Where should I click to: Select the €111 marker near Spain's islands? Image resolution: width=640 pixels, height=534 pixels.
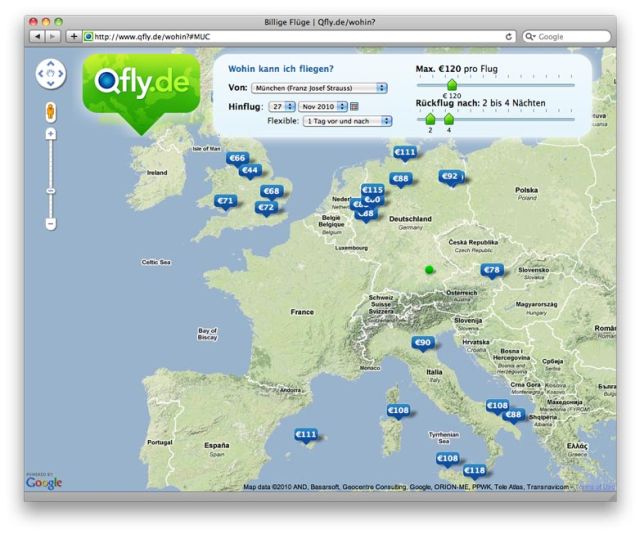tap(306, 436)
